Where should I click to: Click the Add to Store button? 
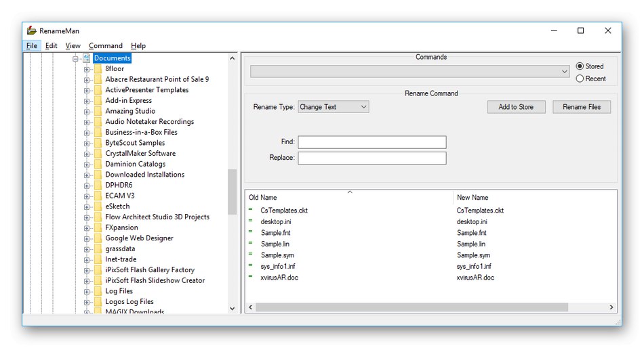click(517, 107)
